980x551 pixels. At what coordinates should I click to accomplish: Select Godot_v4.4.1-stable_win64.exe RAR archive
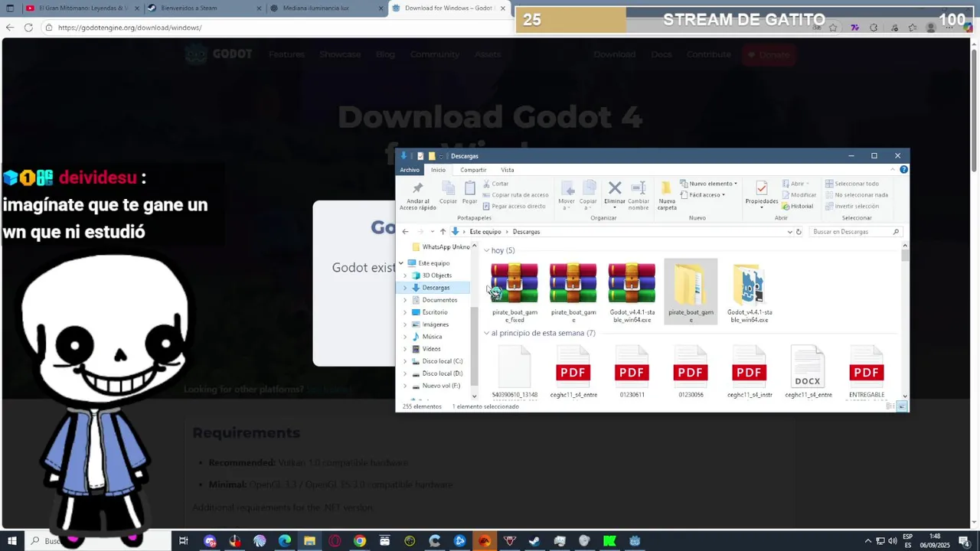(632, 292)
